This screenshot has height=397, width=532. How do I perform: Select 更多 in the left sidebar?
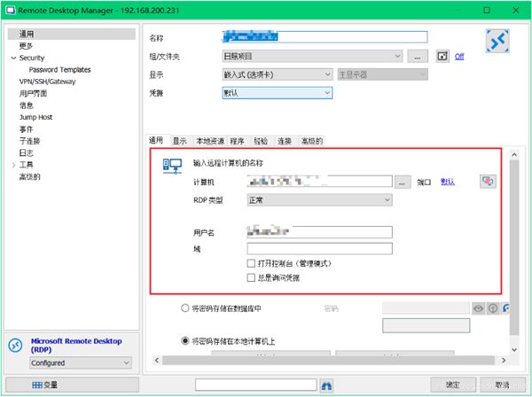pyautogui.click(x=26, y=46)
